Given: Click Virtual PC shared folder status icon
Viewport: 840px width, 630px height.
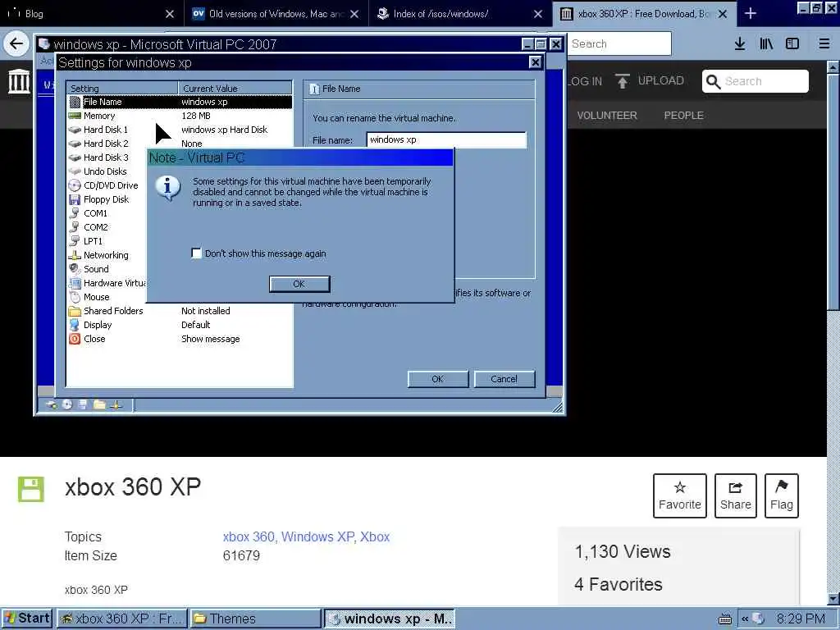Looking at the screenshot, I should [x=99, y=405].
